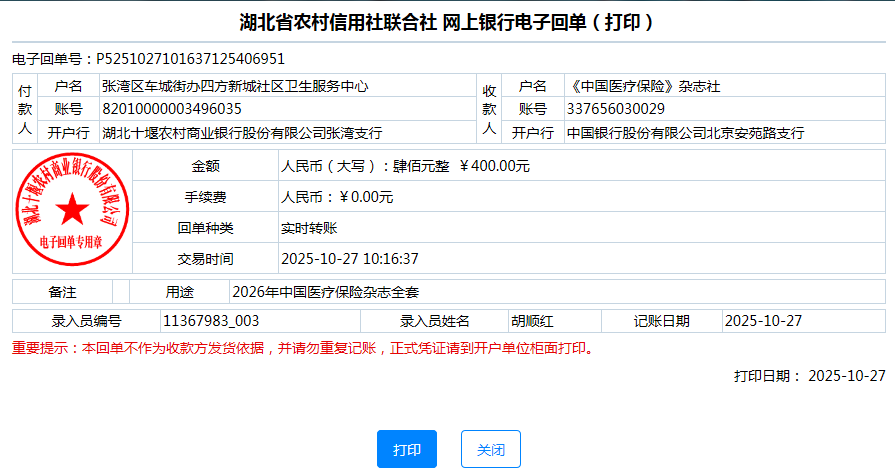The width and height of the screenshot is (895, 471).
Task: Click payer name 张湾区车城街办四方新城社区卫生服务中心
Action: pyautogui.click(x=235, y=87)
